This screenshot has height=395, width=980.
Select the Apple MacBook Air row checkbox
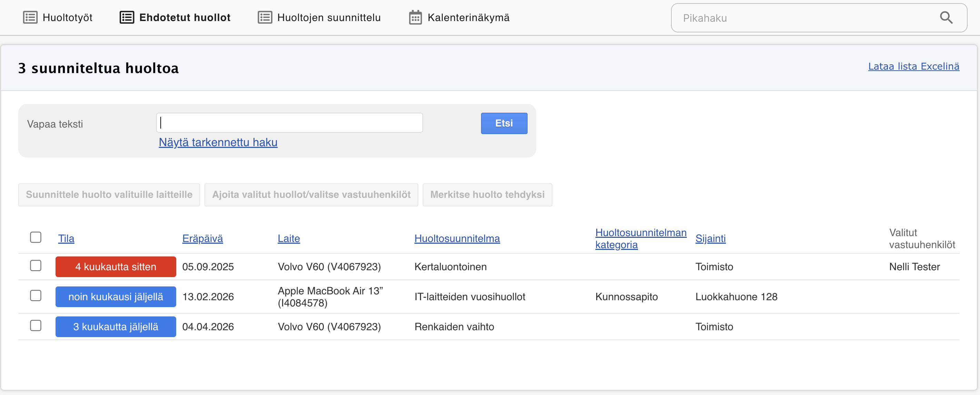click(x=36, y=296)
